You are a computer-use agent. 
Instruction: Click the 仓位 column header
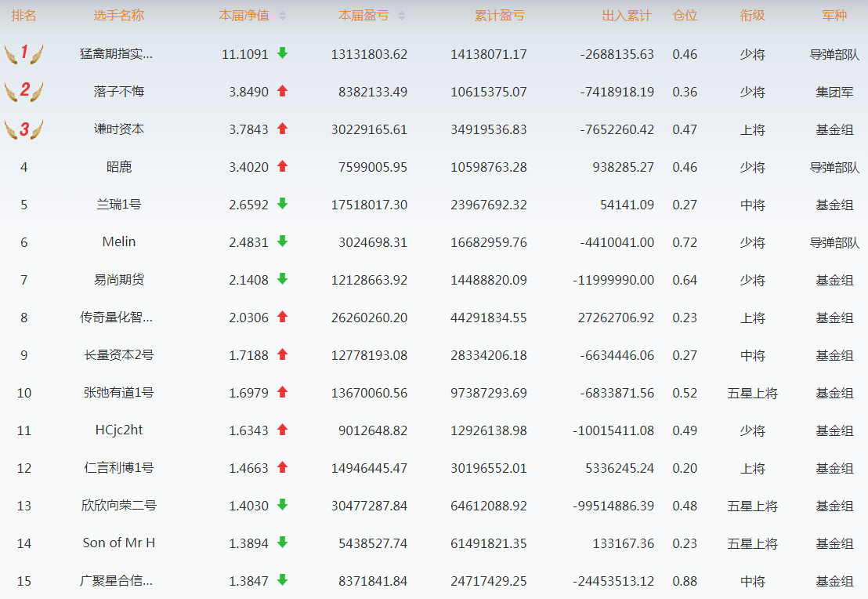coord(685,16)
